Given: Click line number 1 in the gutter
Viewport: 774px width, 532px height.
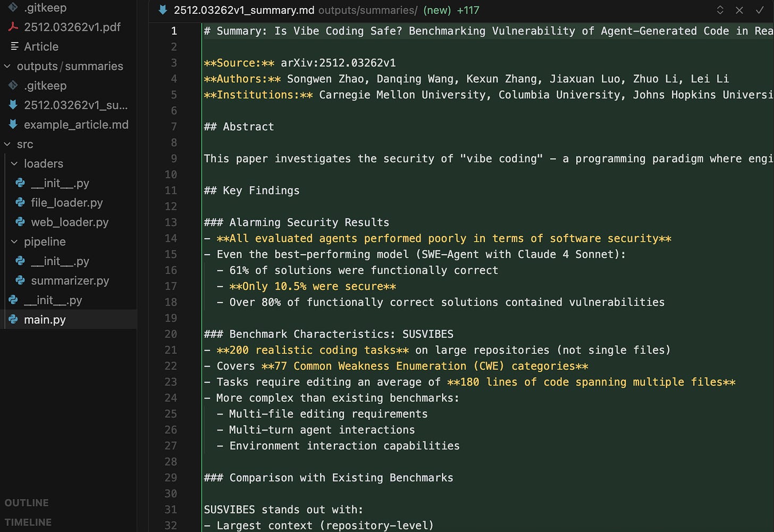Looking at the screenshot, I should pyautogui.click(x=174, y=31).
